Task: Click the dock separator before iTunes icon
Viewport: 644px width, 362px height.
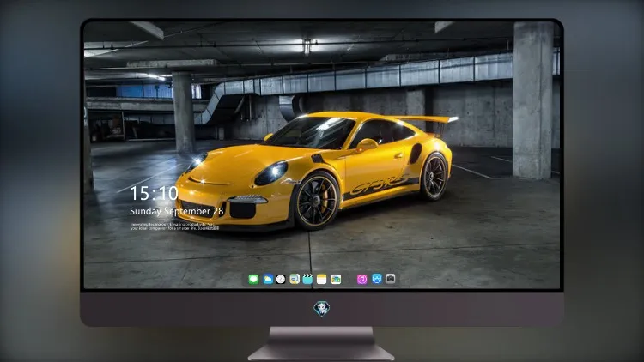Action: tap(349, 280)
